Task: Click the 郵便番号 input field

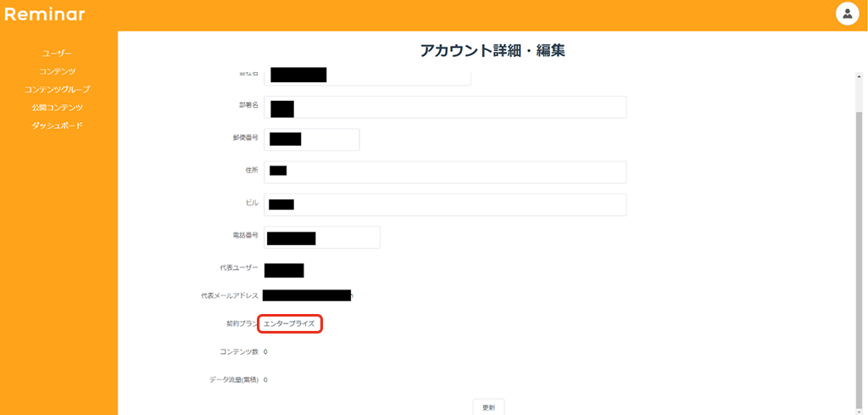Action: 312,140
